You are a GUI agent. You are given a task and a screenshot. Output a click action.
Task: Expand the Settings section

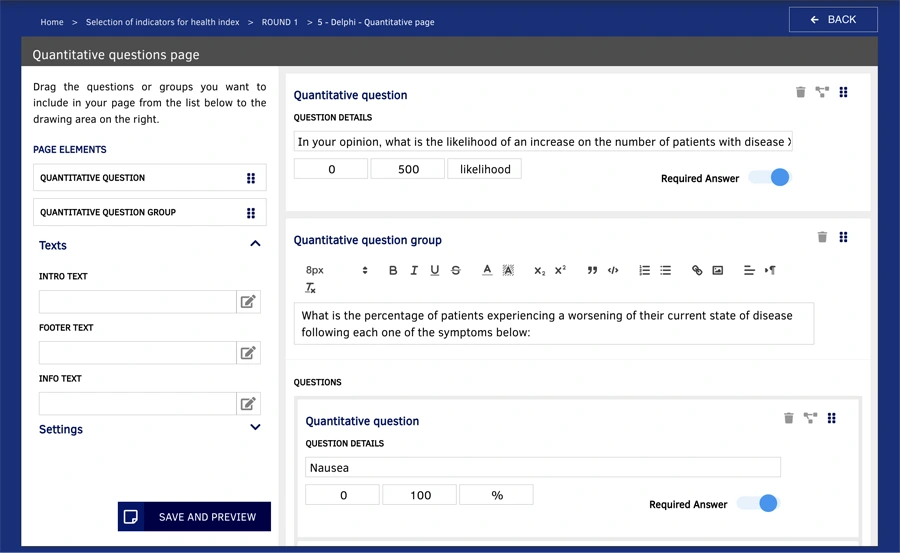point(255,427)
